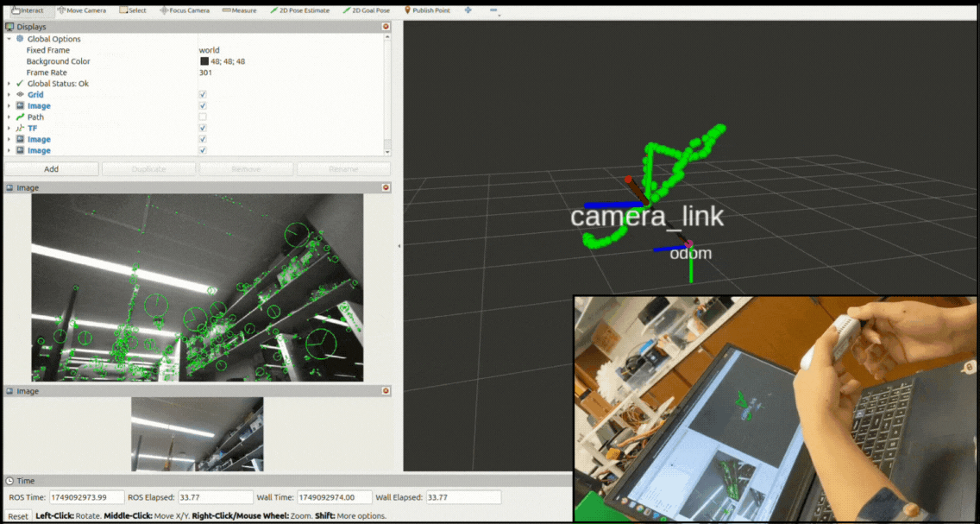Image resolution: width=980 pixels, height=524 pixels.
Task: Click the Displays panel monitor icon
Action: [x=10, y=27]
